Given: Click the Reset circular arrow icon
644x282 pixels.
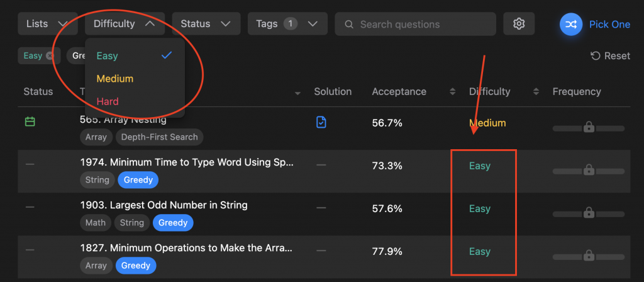Looking at the screenshot, I should point(596,56).
